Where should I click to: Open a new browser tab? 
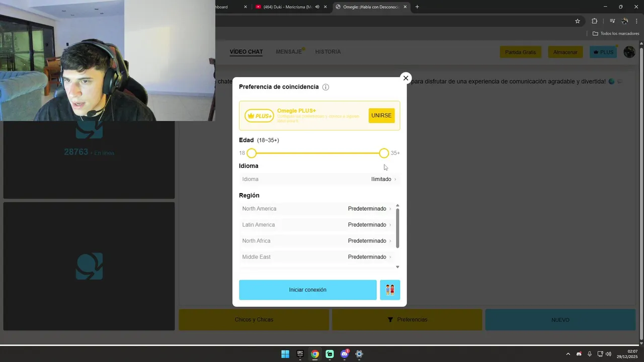coord(417,7)
